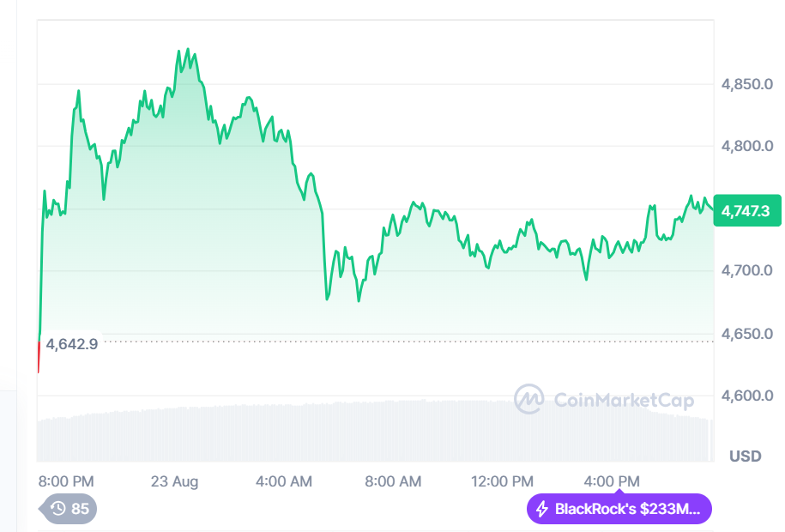Select the USD currency label
785x532 pixels.
point(746,456)
